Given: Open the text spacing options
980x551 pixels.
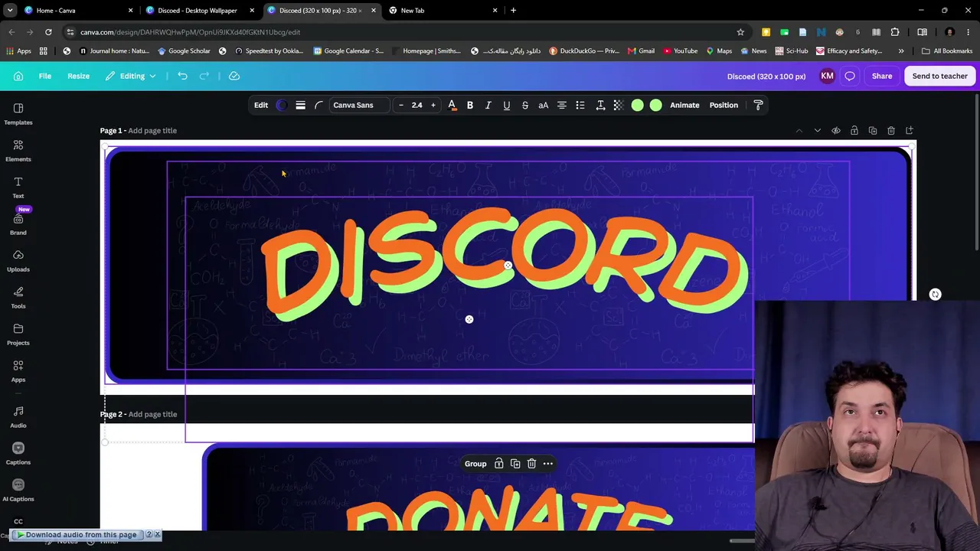Looking at the screenshot, I should coord(600,105).
